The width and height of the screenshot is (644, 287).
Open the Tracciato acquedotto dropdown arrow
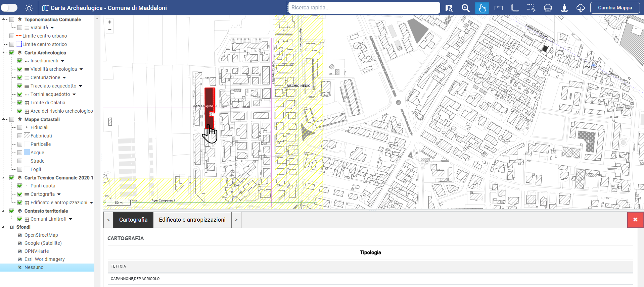click(81, 86)
